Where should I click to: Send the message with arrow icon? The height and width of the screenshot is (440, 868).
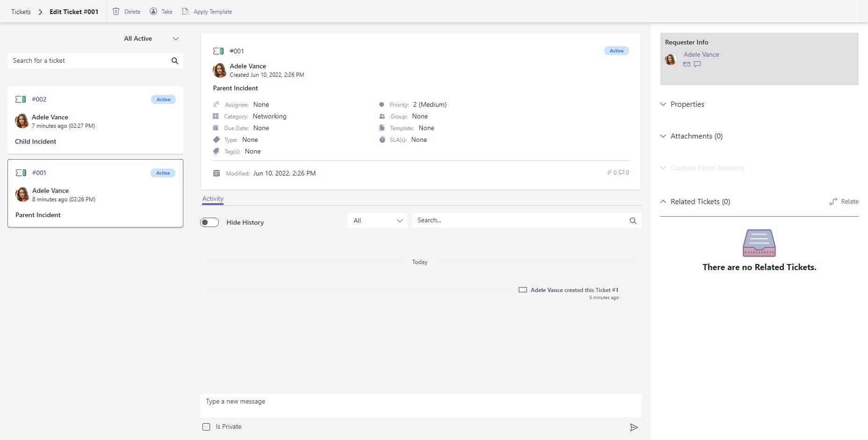point(634,427)
